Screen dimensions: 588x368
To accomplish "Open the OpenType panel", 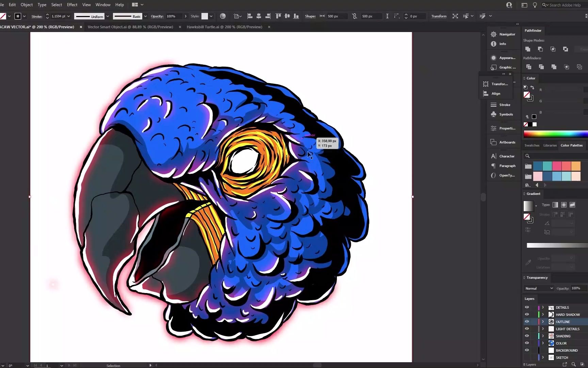I will 503,175.
